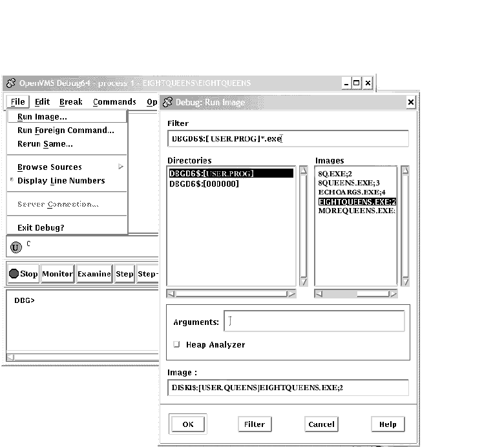504x447 pixels.
Task: Click the Help button in dialog
Action: pos(388,424)
